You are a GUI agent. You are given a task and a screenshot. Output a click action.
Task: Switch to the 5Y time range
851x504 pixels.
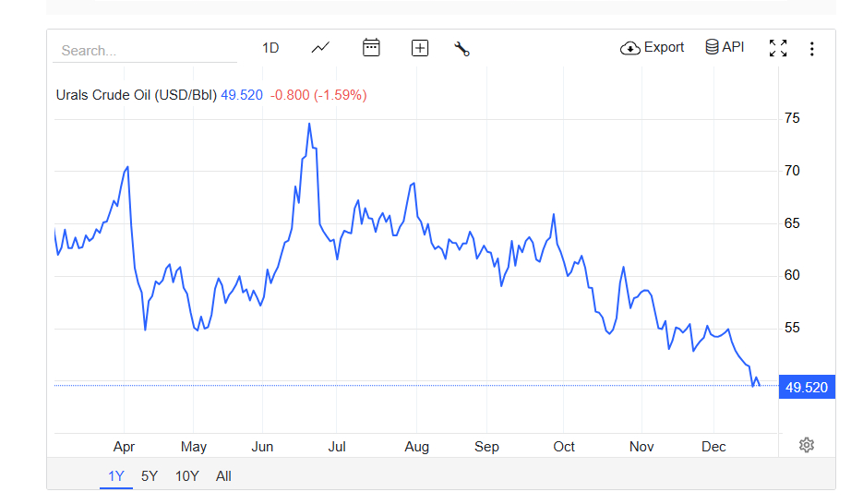pos(150,476)
